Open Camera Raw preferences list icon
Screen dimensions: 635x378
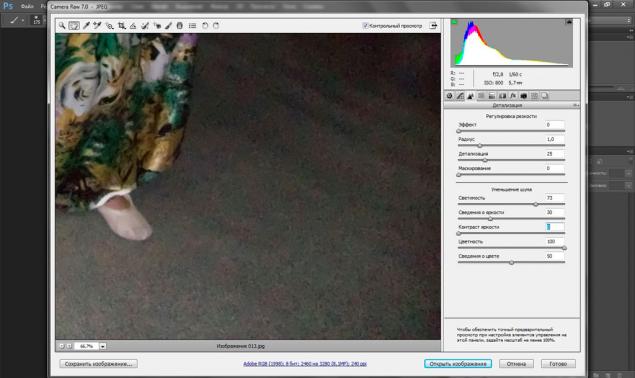[192, 26]
